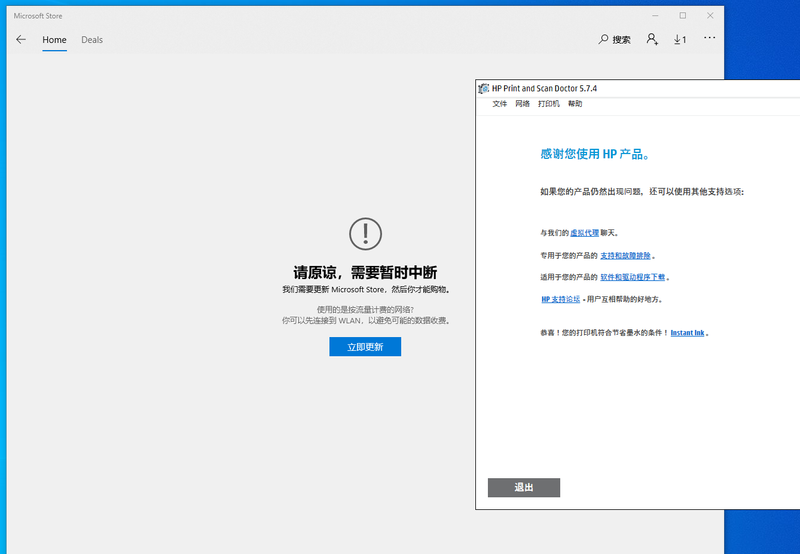Open the 帮助 menu
Image resolution: width=800 pixels, height=554 pixels.
(x=575, y=104)
